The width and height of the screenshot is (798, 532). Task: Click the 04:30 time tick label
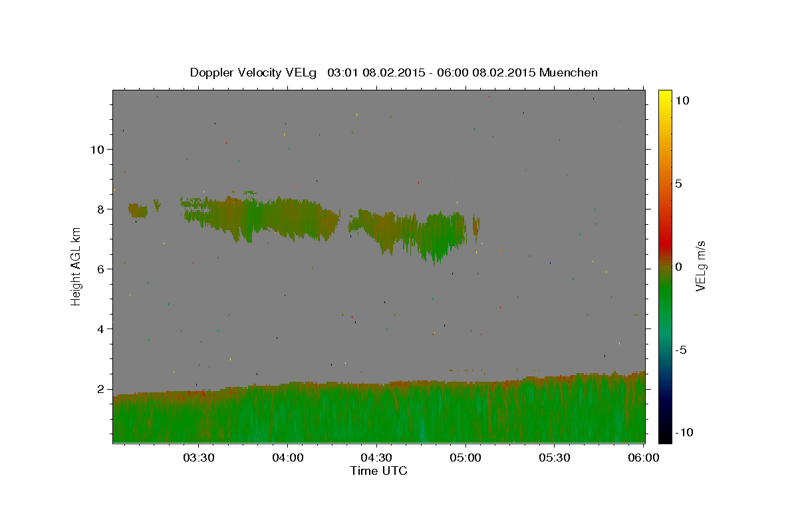tap(376, 458)
